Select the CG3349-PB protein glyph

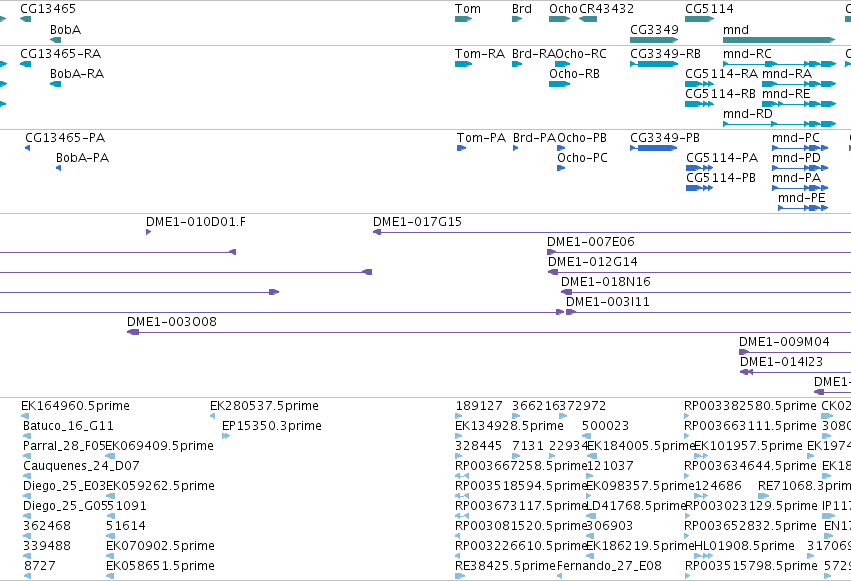click(x=654, y=148)
